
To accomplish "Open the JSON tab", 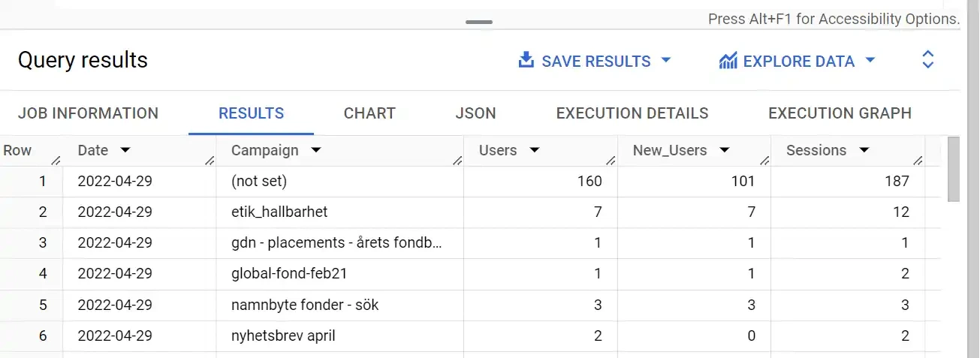I will tap(475, 113).
